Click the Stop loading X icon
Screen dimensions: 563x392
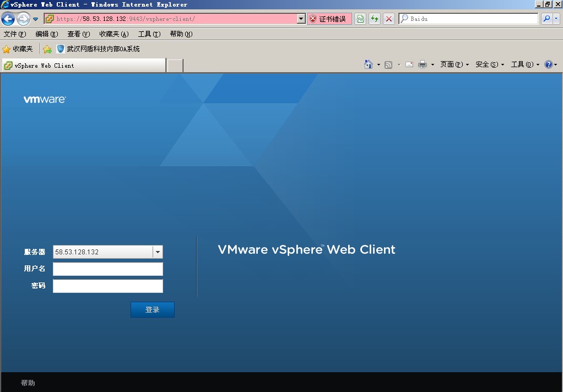[x=388, y=19]
